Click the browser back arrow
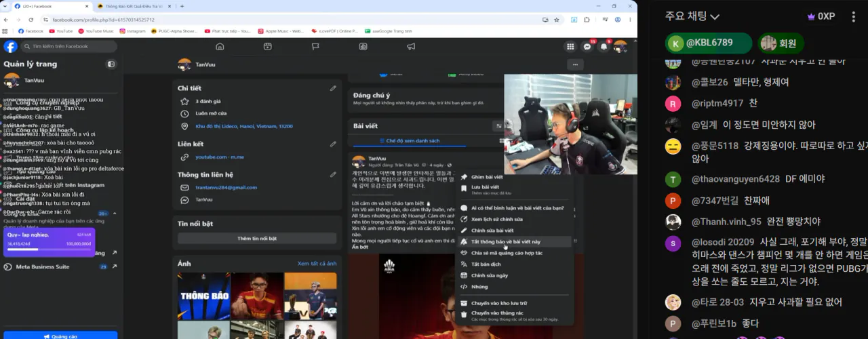 coord(6,20)
